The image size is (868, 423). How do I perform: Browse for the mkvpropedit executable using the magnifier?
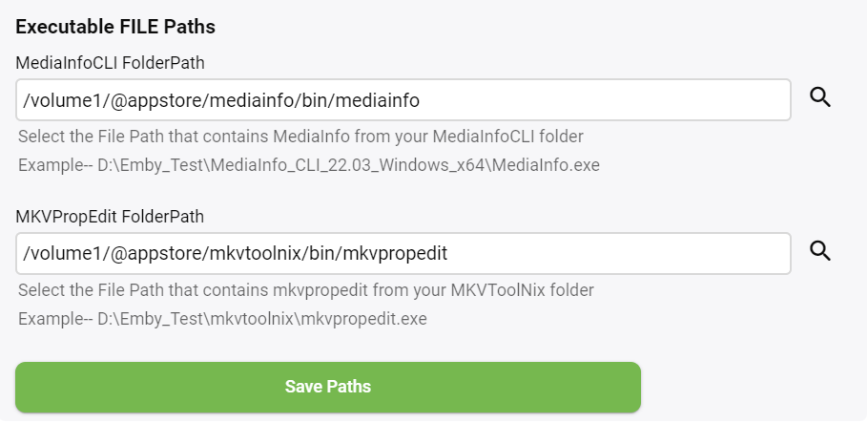[x=820, y=251]
